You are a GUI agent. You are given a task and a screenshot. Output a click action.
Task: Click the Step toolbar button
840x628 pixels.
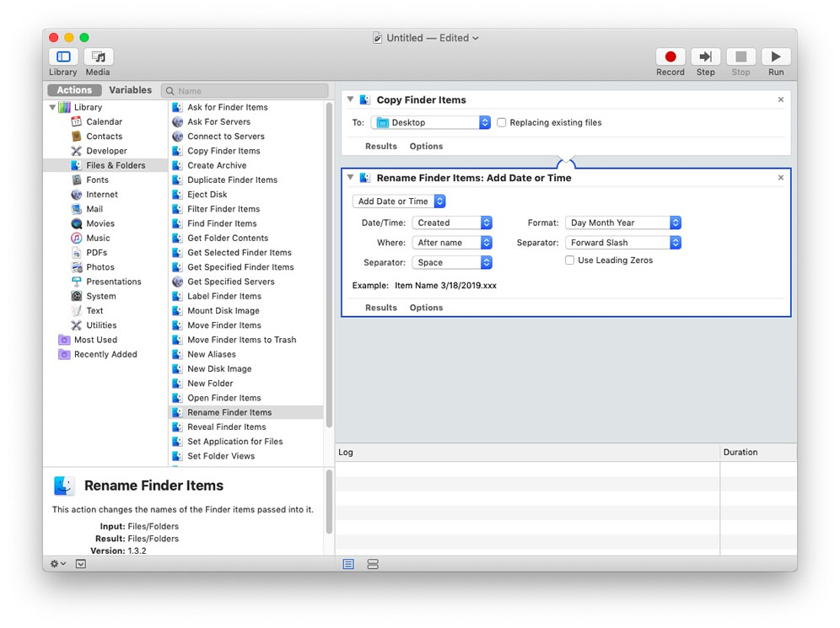[x=706, y=56]
